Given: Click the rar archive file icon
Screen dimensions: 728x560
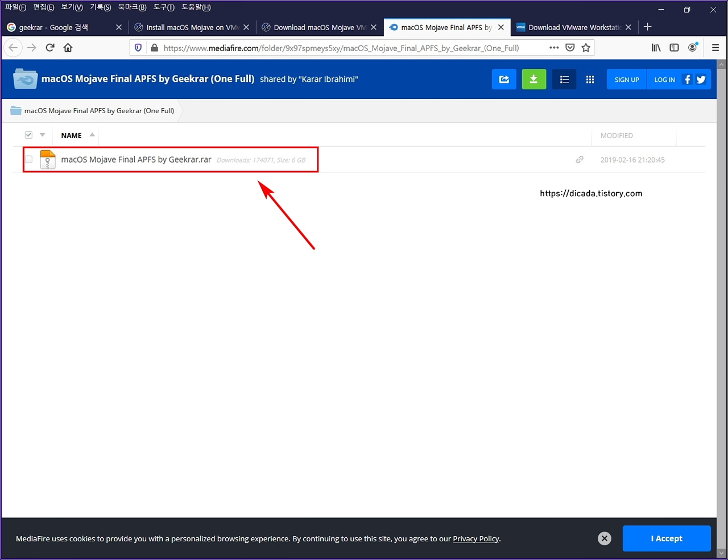Looking at the screenshot, I should tap(48, 160).
